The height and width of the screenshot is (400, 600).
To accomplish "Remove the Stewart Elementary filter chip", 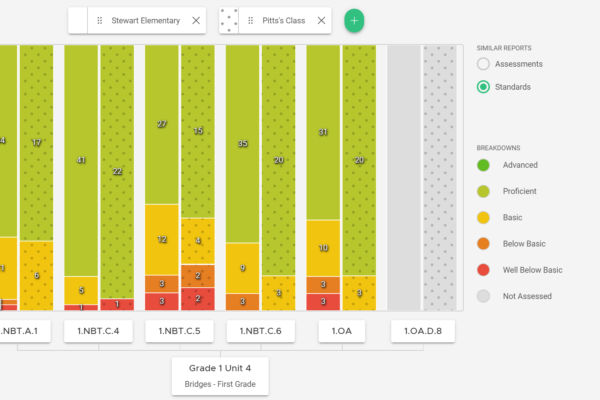I will pyautogui.click(x=196, y=21).
